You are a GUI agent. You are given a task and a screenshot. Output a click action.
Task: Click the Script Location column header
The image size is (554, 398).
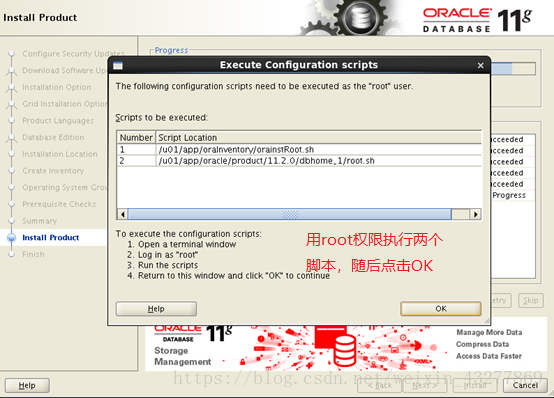tap(318, 137)
